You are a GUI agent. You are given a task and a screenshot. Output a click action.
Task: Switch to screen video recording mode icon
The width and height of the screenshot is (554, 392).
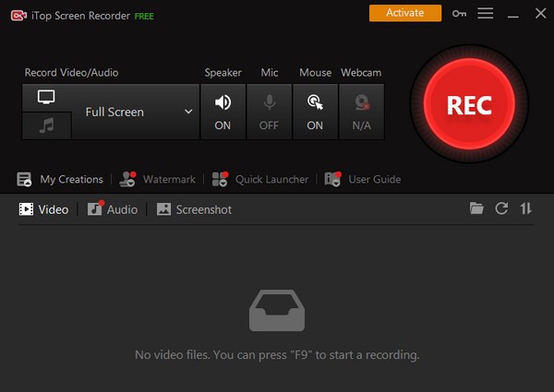46,97
